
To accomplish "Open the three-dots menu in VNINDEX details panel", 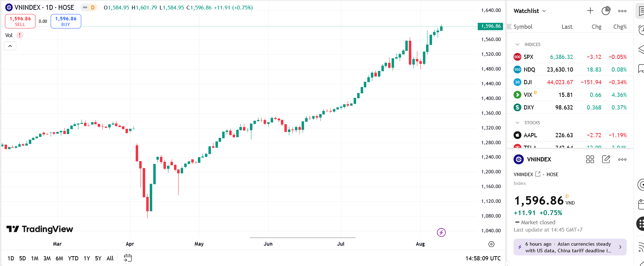I will (622, 159).
